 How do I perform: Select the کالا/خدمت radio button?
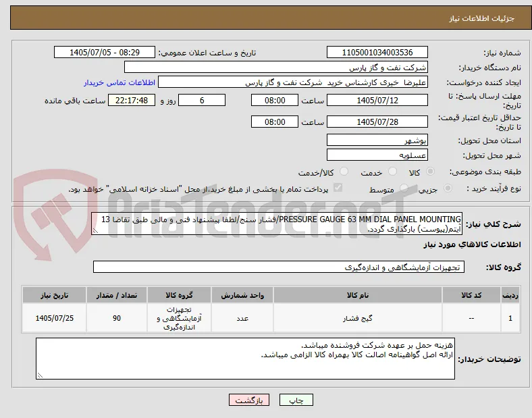coord(344,172)
